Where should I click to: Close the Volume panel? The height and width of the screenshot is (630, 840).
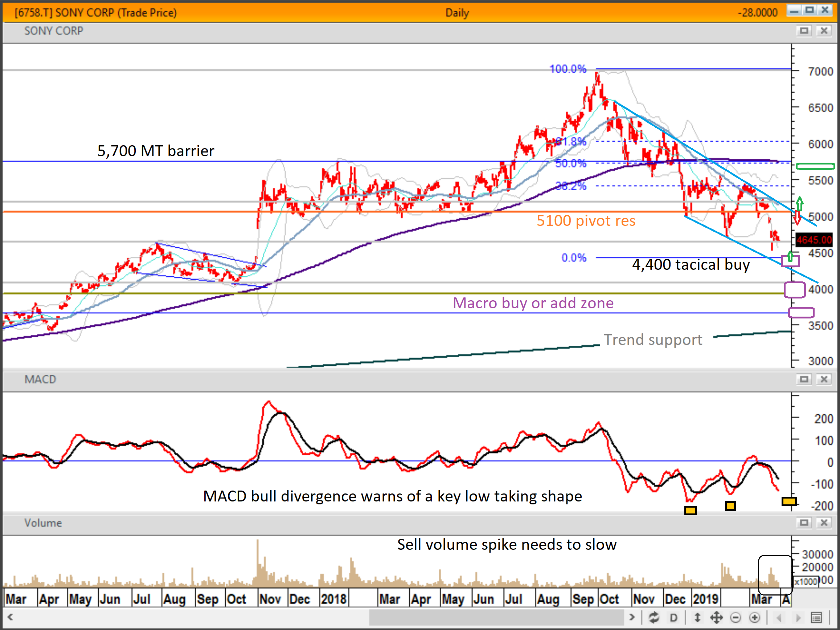(824, 523)
